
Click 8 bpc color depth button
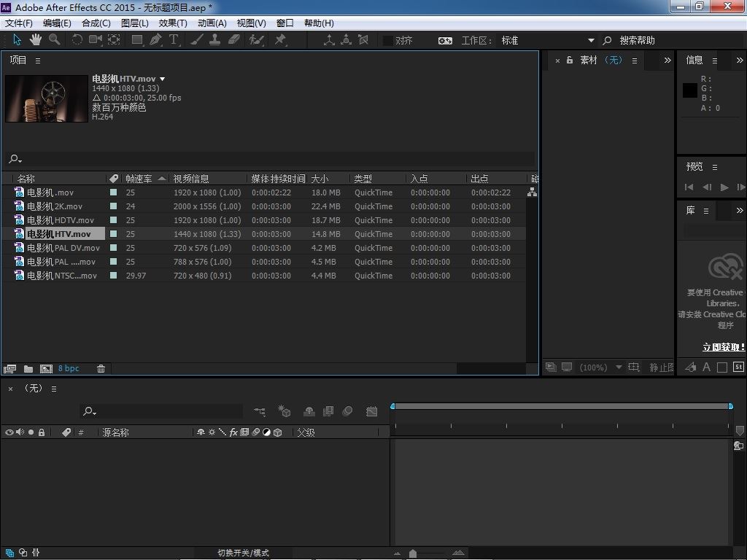click(69, 368)
